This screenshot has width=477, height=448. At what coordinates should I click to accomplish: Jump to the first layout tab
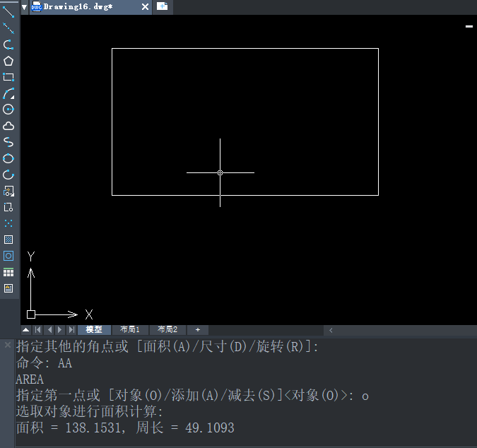38,330
